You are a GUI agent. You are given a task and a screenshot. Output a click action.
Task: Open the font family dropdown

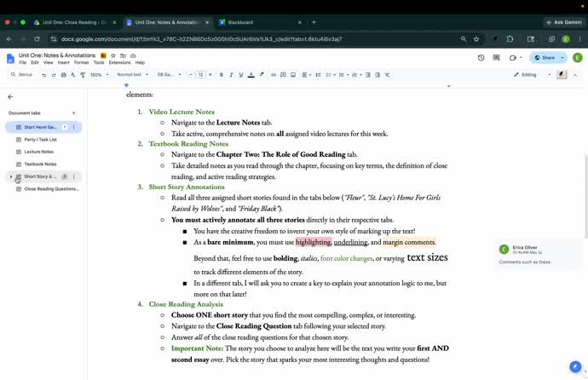169,75
